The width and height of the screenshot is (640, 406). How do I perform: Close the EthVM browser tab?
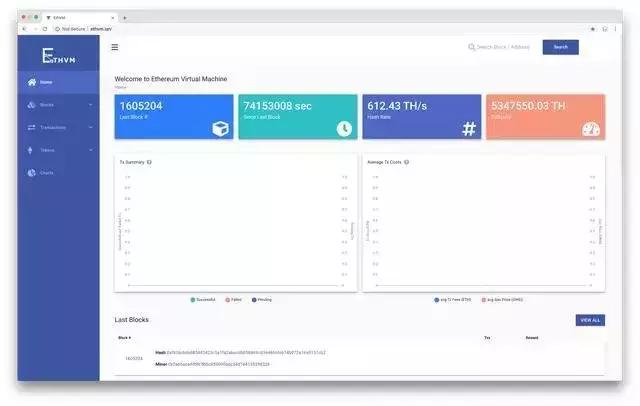(113, 18)
